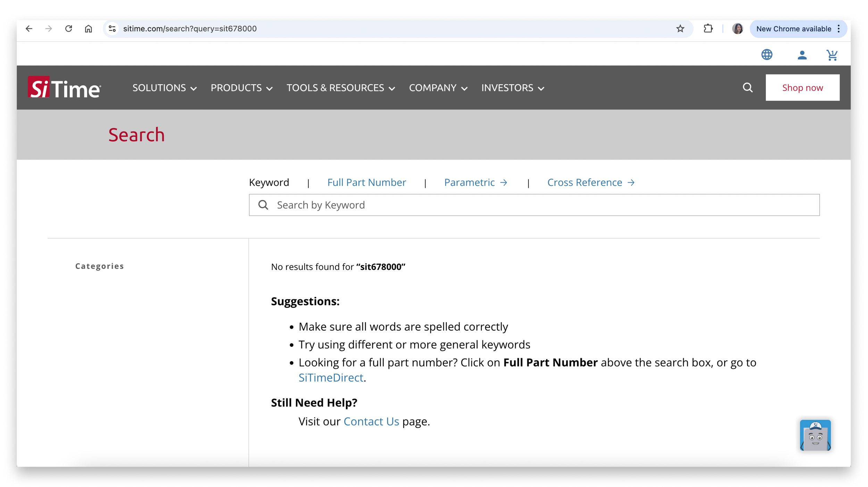
Task: Expand the Products dropdown menu
Action: point(241,88)
